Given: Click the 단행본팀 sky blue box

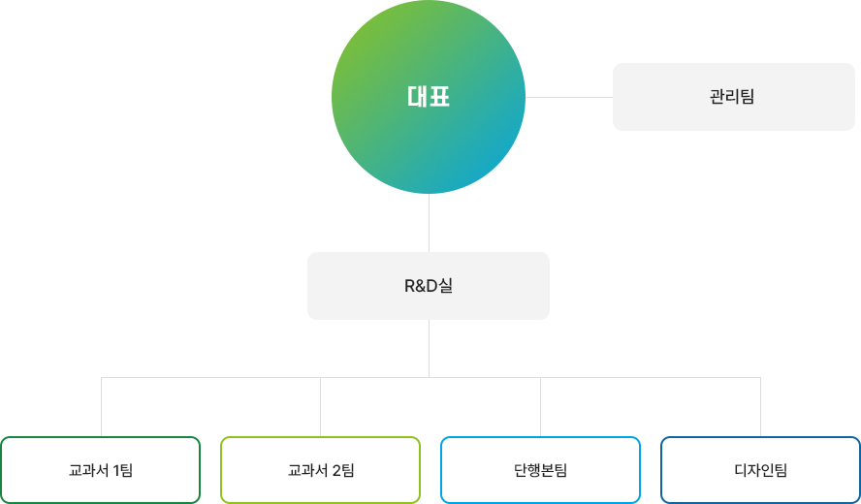Looking at the screenshot, I should click(x=540, y=470).
